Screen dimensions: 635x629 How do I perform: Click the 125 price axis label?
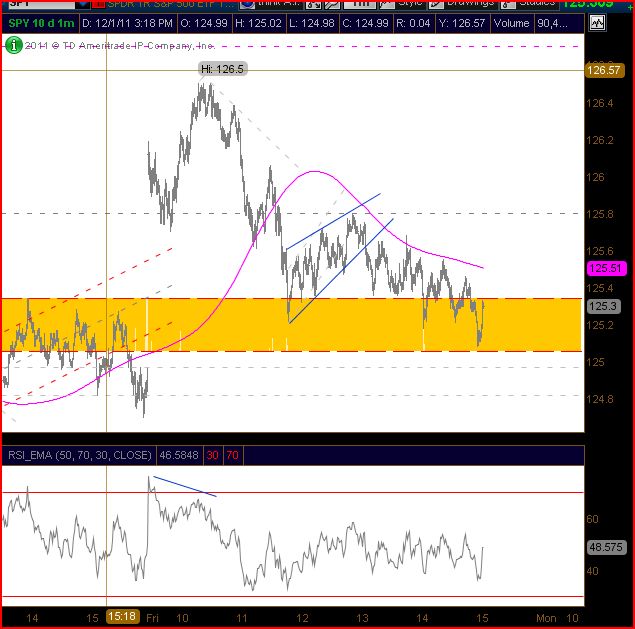pos(595,362)
